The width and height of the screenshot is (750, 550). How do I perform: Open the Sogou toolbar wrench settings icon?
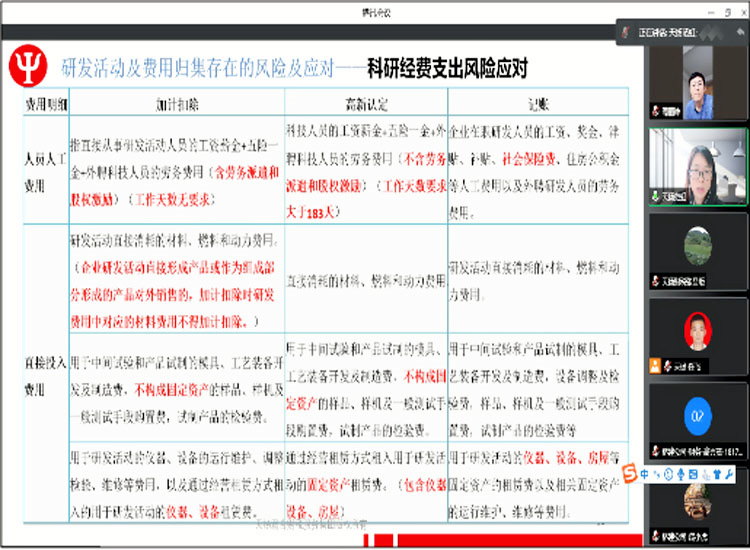729,473
